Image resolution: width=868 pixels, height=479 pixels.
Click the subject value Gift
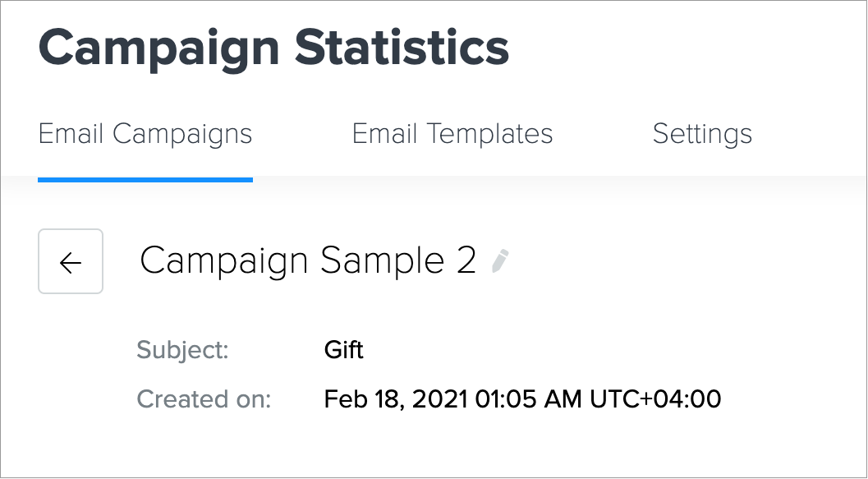click(x=344, y=350)
